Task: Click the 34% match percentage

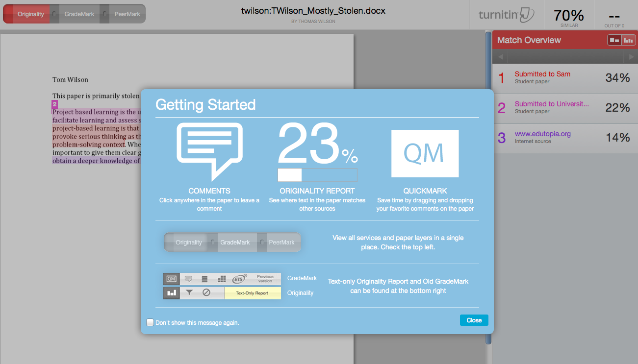Action: click(x=618, y=77)
